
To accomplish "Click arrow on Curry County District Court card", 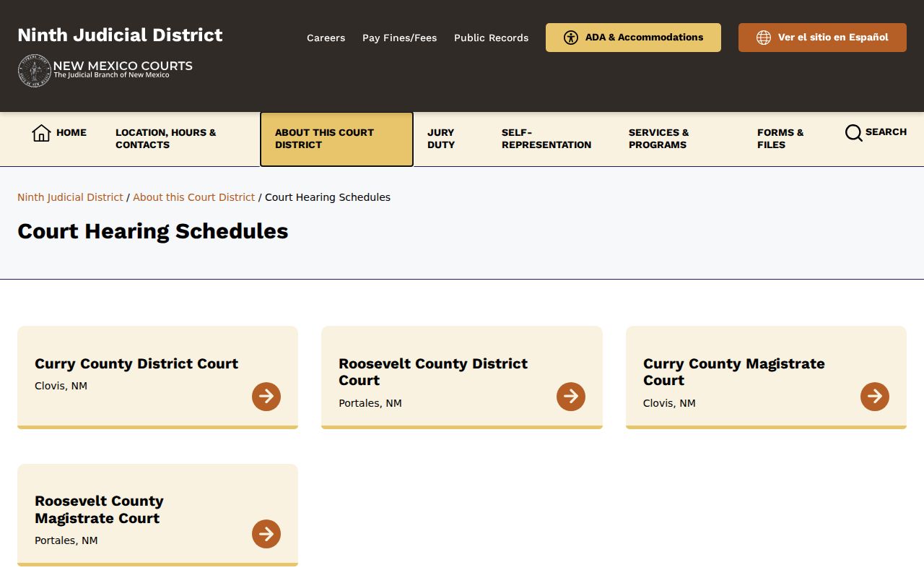I will (266, 397).
